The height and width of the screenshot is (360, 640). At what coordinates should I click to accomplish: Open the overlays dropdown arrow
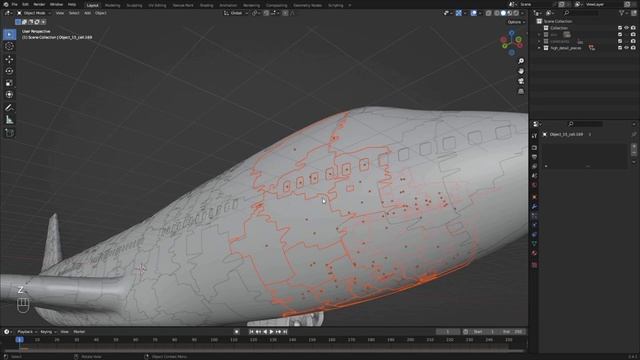(480, 13)
